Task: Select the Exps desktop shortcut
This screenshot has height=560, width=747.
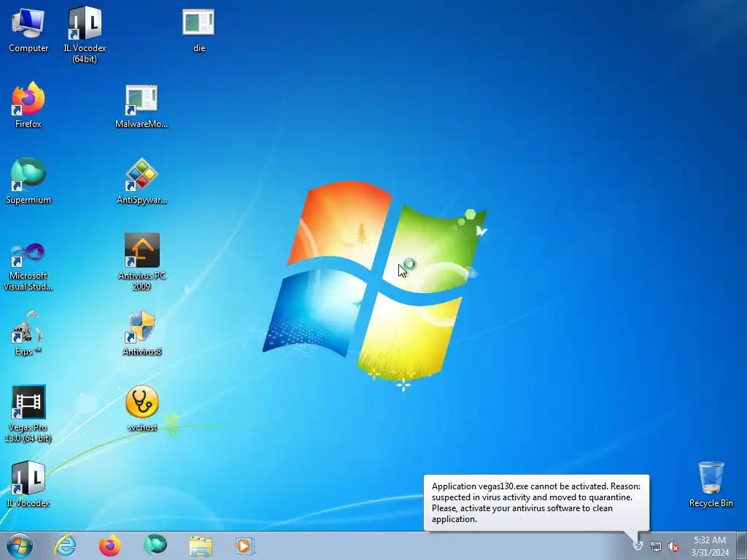Action: 28,333
